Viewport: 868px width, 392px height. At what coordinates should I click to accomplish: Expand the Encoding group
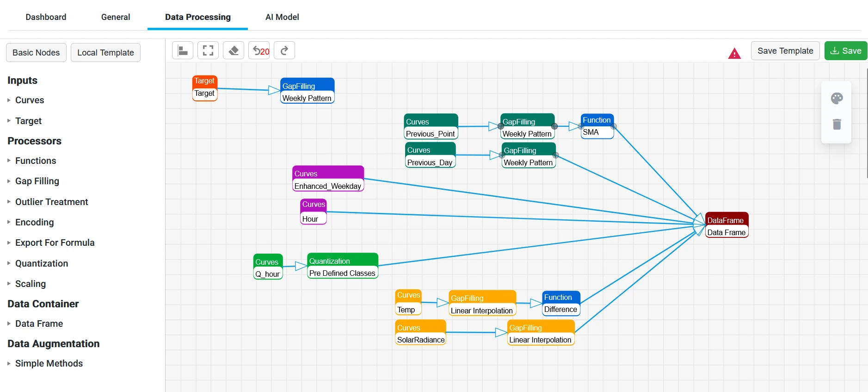coord(34,222)
